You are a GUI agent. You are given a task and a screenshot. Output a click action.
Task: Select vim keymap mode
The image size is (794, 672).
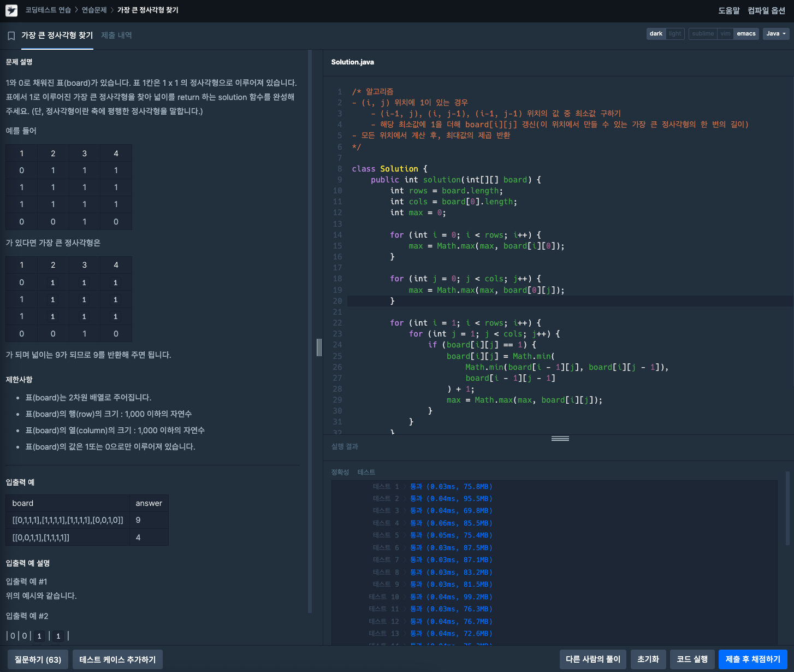725,34
